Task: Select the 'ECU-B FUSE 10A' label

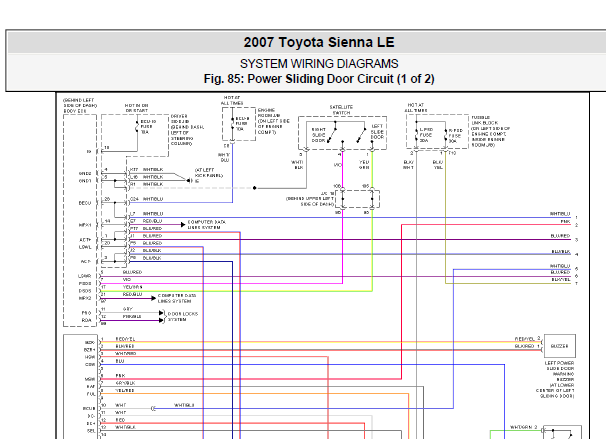Action: (x=242, y=124)
